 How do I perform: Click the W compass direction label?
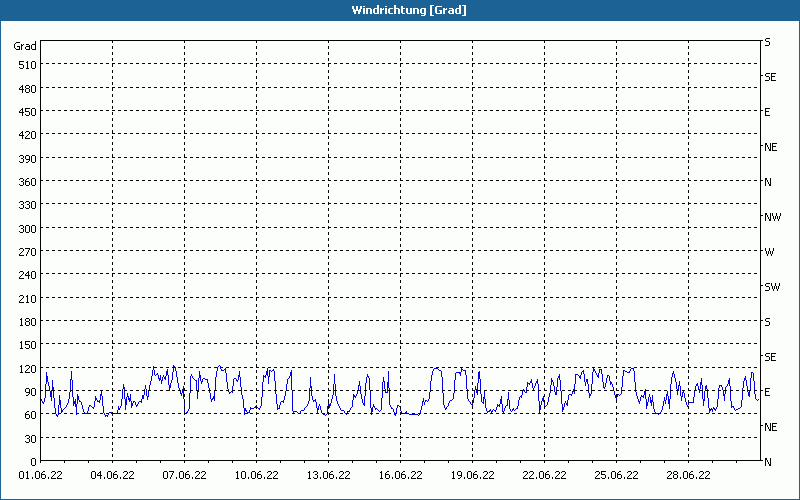click(769, 252)
